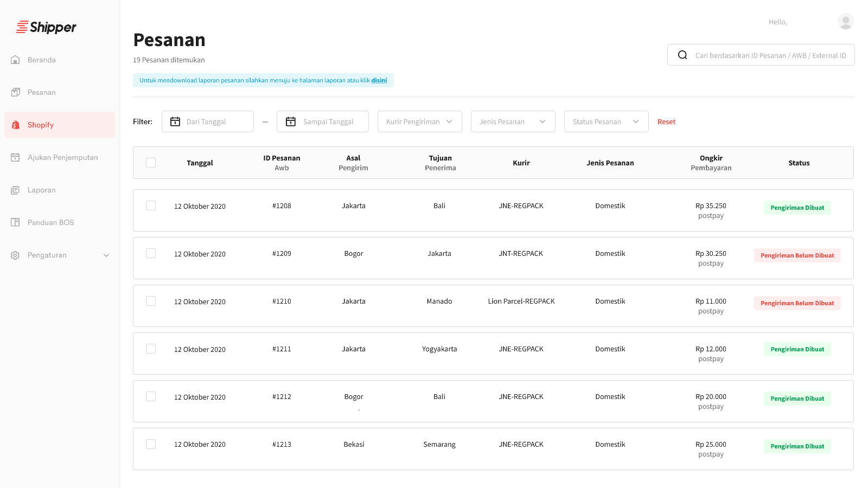The height and width of the screenshot is (488, 868).
Task: Click the Manado destination cell
Action: click(439, 301)
